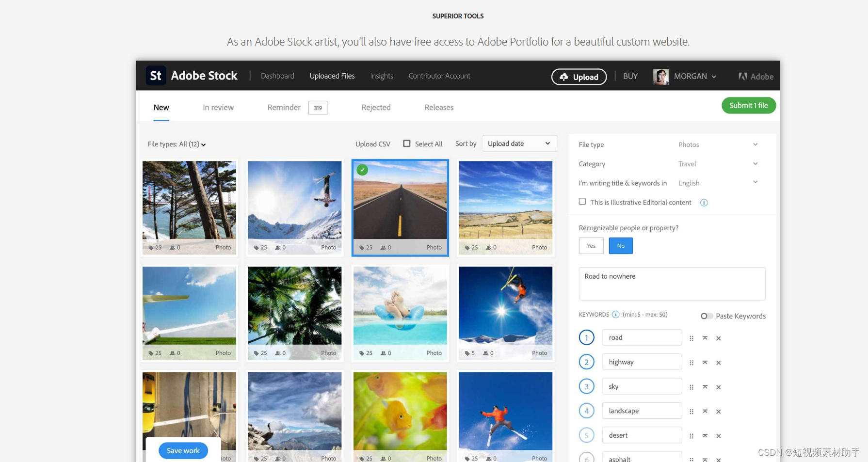Image resolution: width=868 pixels, height=462 pixels.
Task: Open the File type Photos dropdown
Action: (718, 144)
